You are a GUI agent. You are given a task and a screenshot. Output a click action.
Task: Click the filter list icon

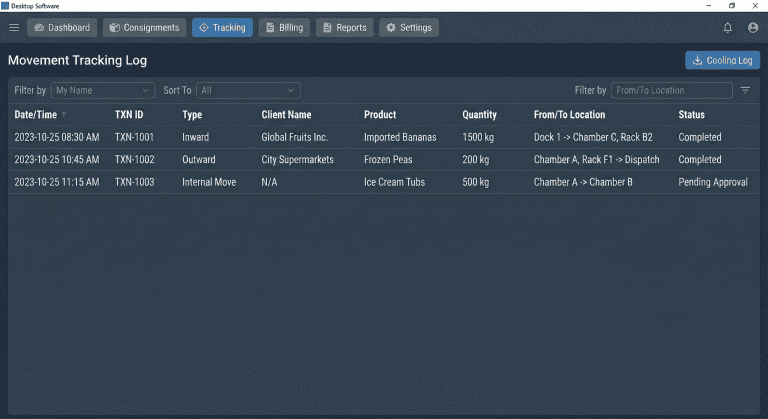coord(745,90)
